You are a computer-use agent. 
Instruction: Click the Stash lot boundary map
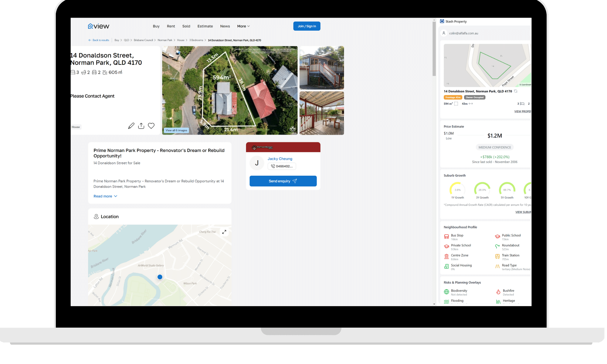click(487, 66)
